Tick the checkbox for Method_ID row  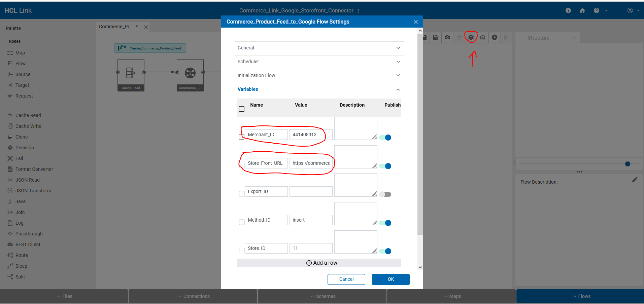(x=242, y=222)
